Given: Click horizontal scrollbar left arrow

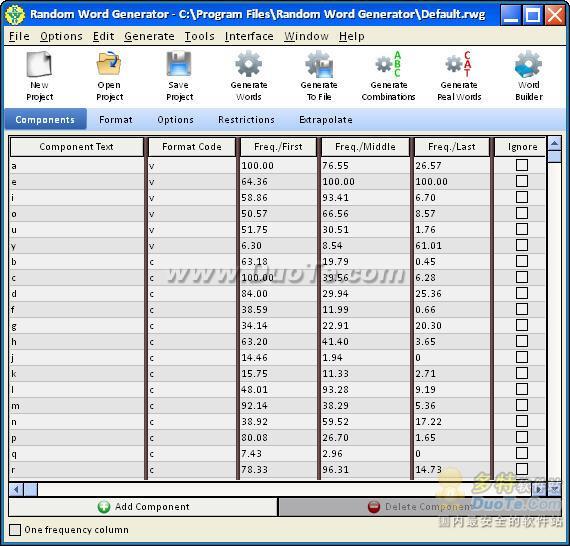Looking at the screenshot, I should pyautogui.click(x=16, y=490).
